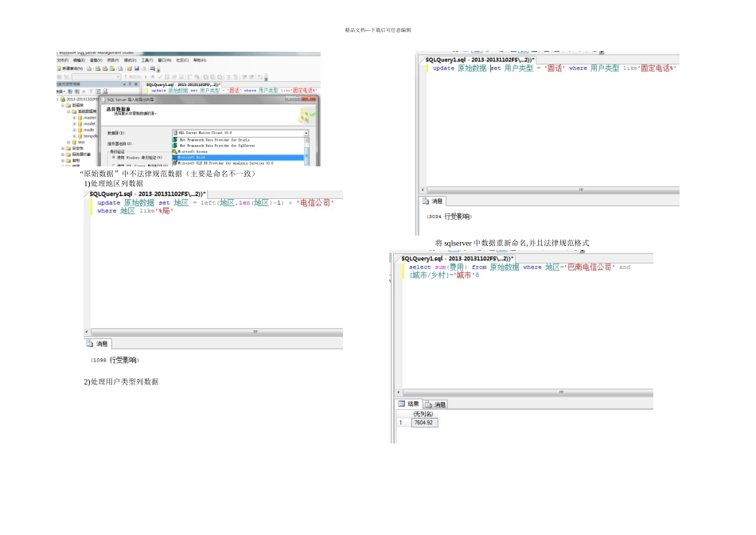Click the 7604.92 result cell
This screenshot has width=756, height=535.
coord(423,422)
